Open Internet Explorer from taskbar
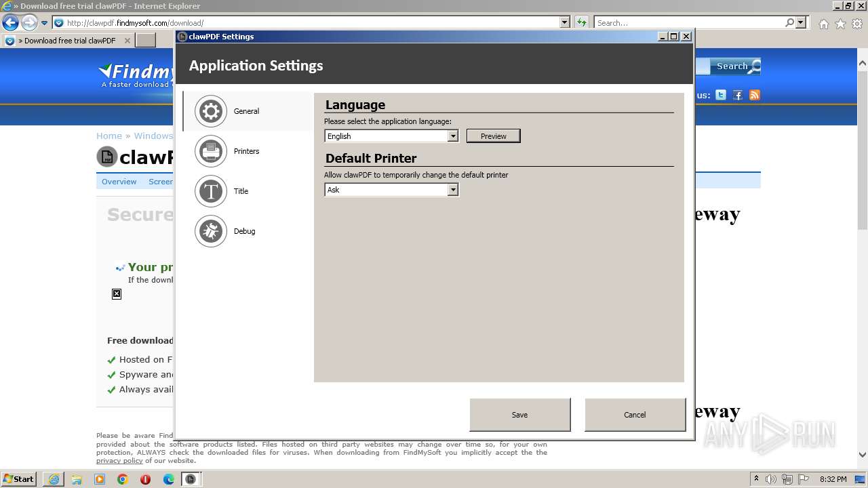The image size is (868, 488). [54, 479]
